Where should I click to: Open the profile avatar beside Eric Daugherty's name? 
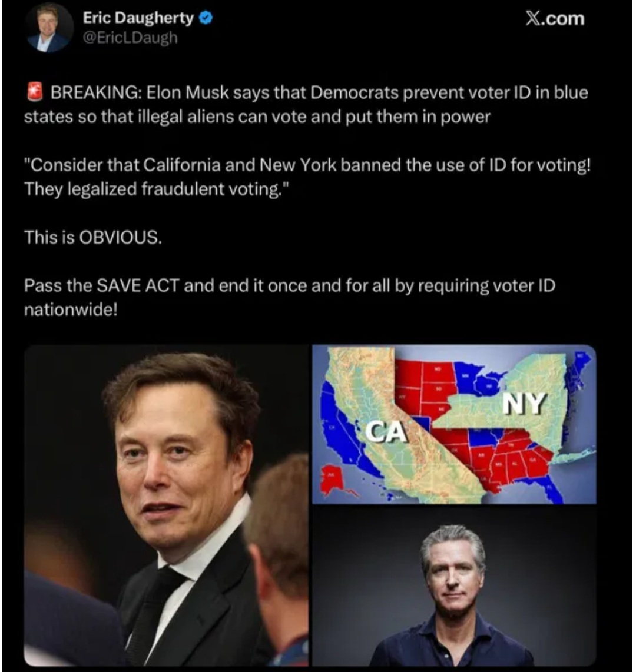49,28
